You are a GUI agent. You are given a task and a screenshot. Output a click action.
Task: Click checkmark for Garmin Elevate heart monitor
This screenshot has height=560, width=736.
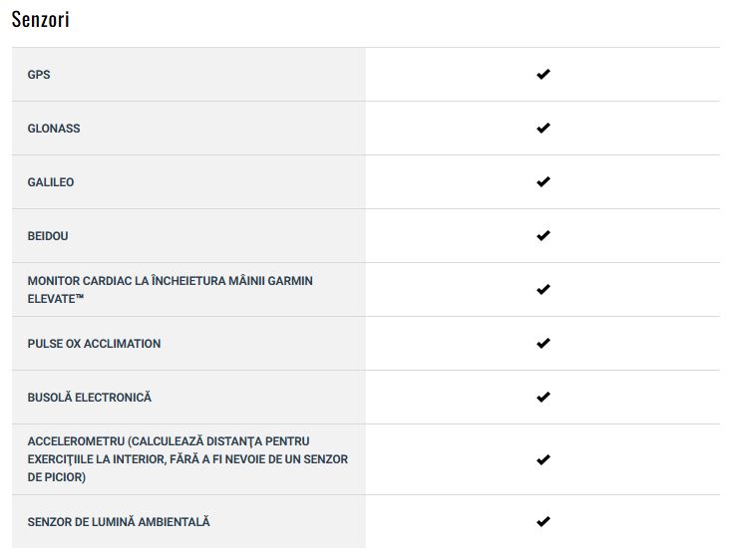coord(544,289)
